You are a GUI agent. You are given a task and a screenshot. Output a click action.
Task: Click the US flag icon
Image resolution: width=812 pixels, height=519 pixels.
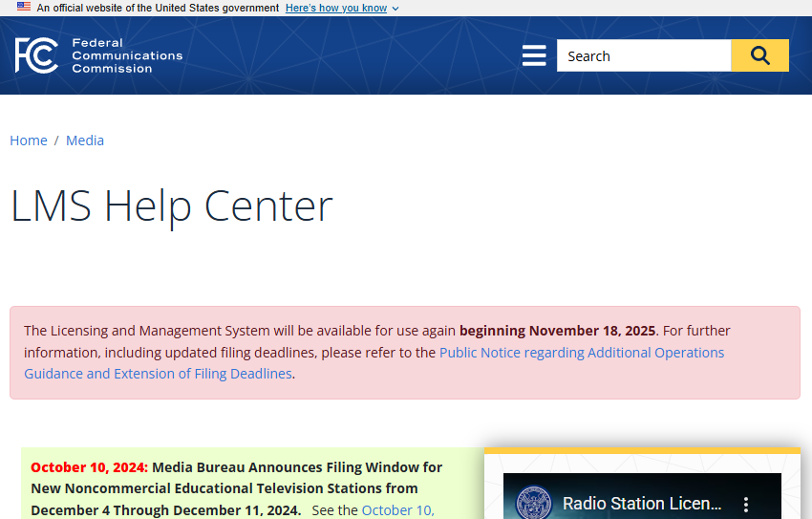click(x=24, y=7)
